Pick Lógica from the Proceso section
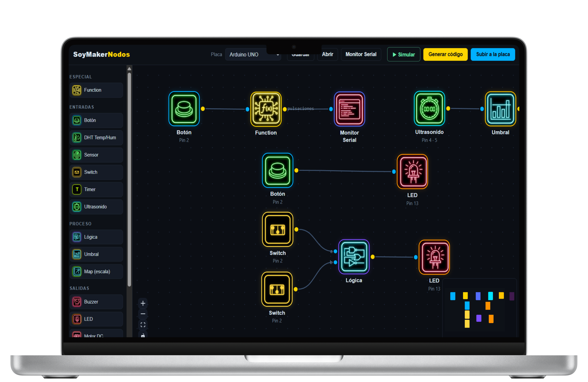The image size is (588, 382). 96,237
